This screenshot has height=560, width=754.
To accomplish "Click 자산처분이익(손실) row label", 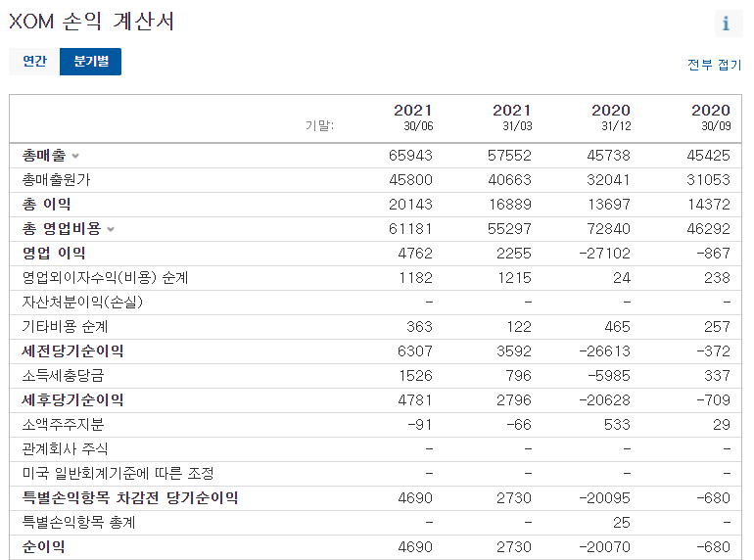I will [x=82, y=302].
